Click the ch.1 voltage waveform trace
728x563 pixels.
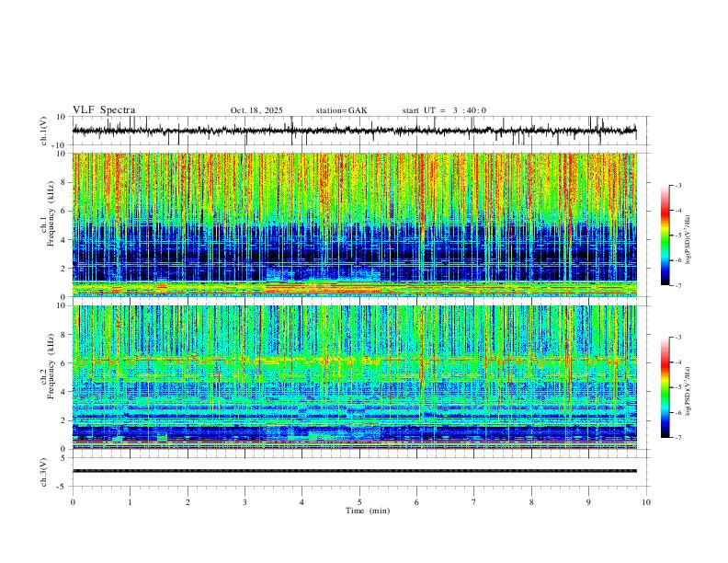354,131
